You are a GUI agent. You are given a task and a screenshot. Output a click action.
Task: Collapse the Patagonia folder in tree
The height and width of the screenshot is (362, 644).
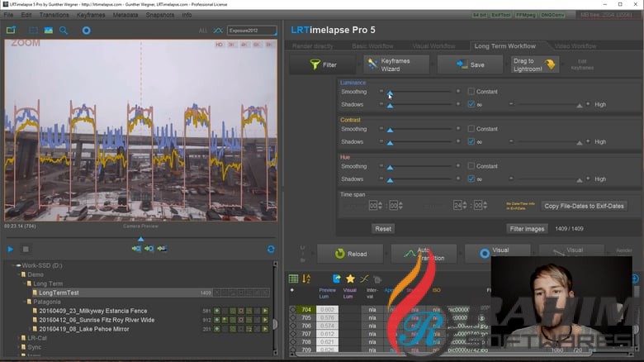[x=24, y=302]
